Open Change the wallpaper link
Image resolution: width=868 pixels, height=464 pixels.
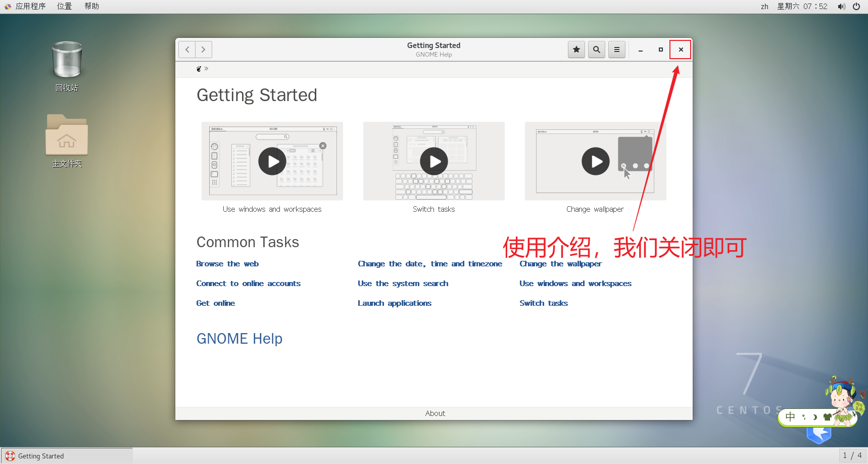[561, 264]
